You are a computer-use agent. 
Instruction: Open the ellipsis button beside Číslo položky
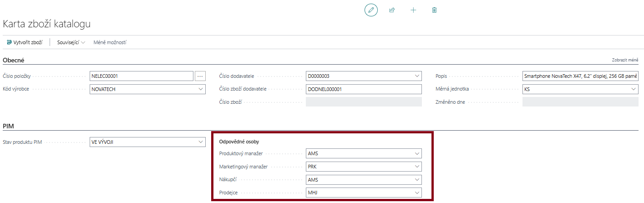point(200,76)
